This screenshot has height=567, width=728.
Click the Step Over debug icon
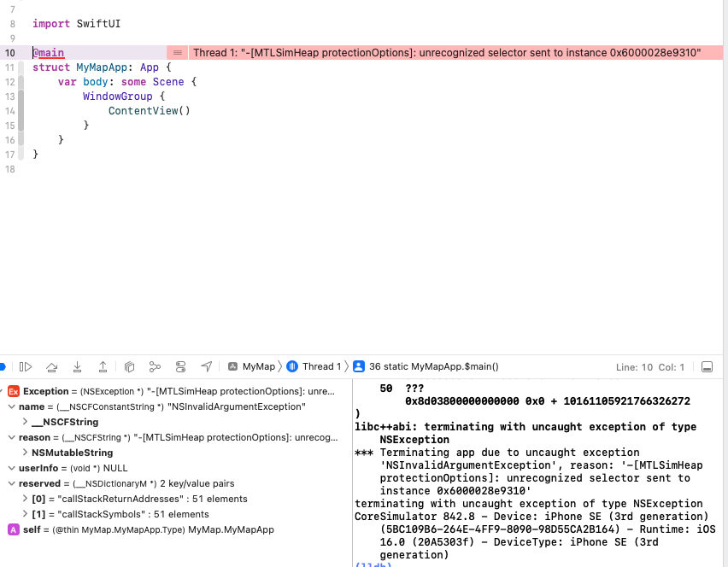point(52,367)
